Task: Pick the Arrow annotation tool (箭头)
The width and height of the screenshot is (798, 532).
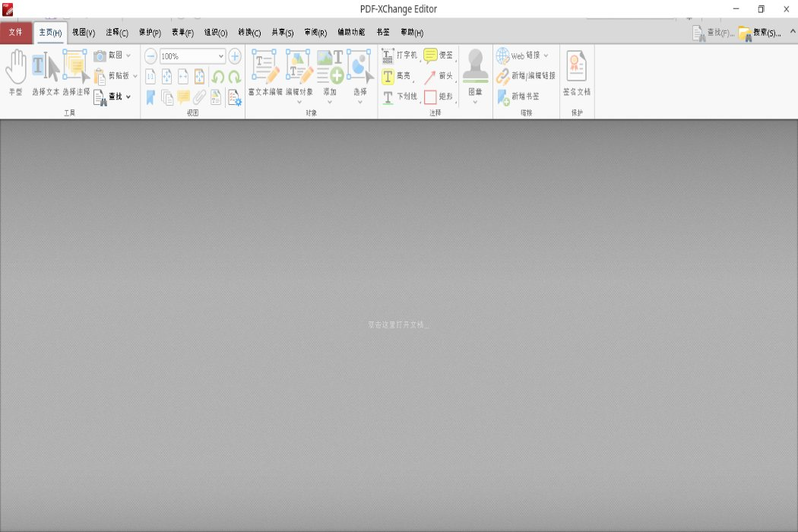Action: [439, 76]
